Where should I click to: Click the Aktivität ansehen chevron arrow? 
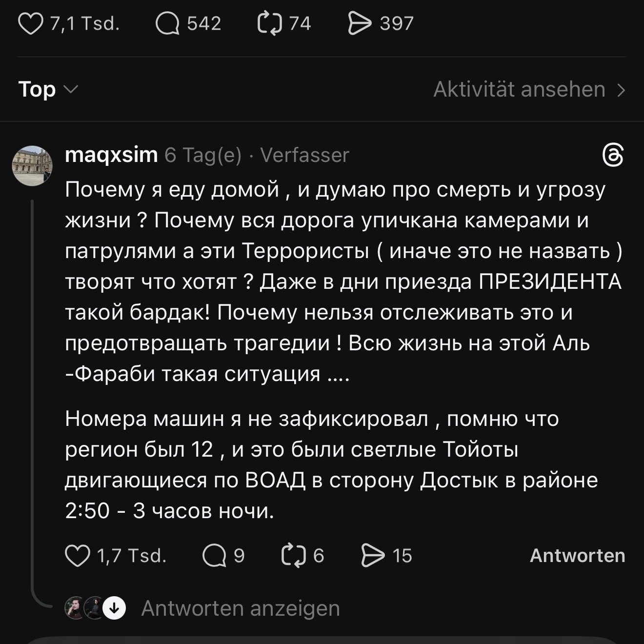tap(621, 90)
